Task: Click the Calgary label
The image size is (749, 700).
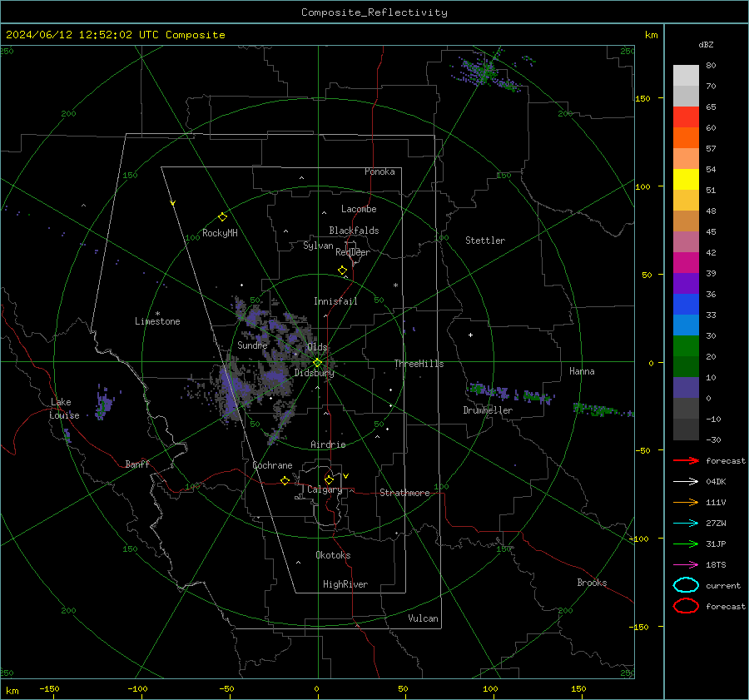Action: (325, 489)
